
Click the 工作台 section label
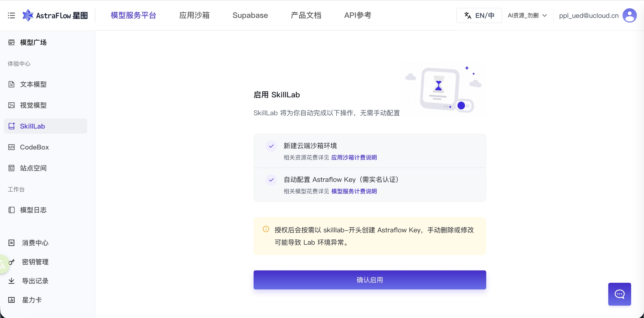coord(16,189)
